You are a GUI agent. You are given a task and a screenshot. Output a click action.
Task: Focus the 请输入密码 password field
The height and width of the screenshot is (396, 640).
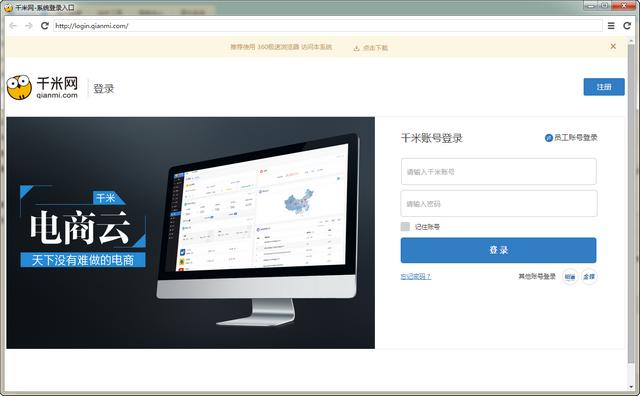[498, 203]
